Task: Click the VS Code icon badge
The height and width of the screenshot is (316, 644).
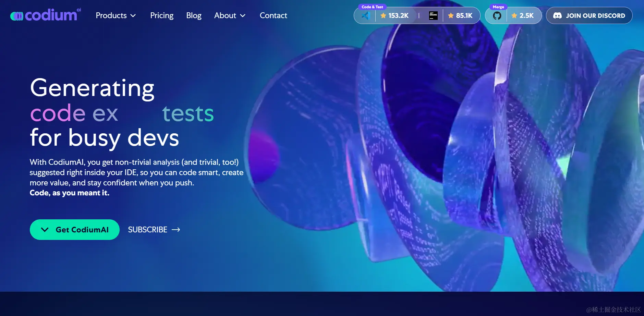Action: click(366, 15)
